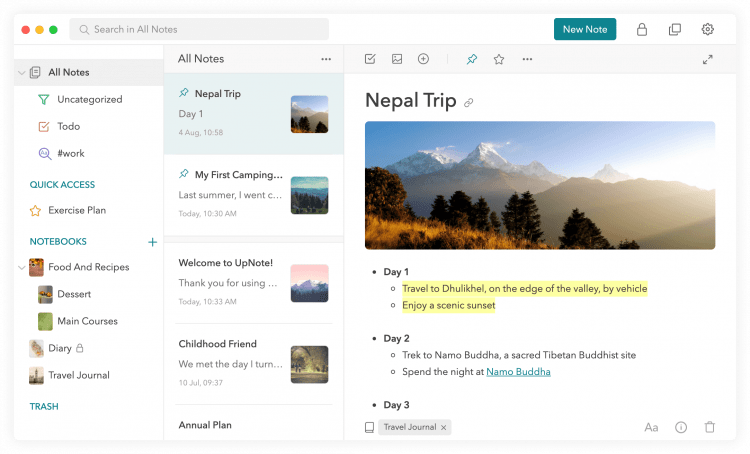Screen dimensions: 750x454
Task: Open the All Notes list more options dots
Action: 326,59
